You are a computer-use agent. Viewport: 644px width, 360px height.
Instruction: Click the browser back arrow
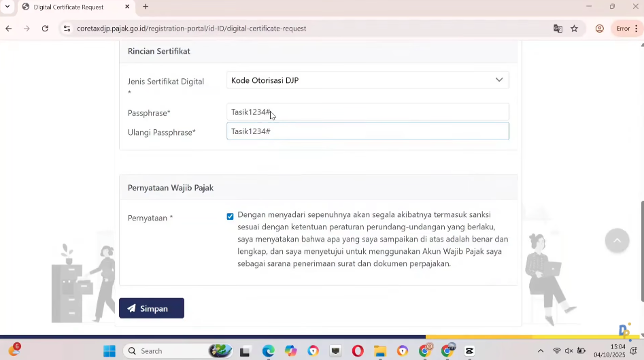tap(8, 29)
